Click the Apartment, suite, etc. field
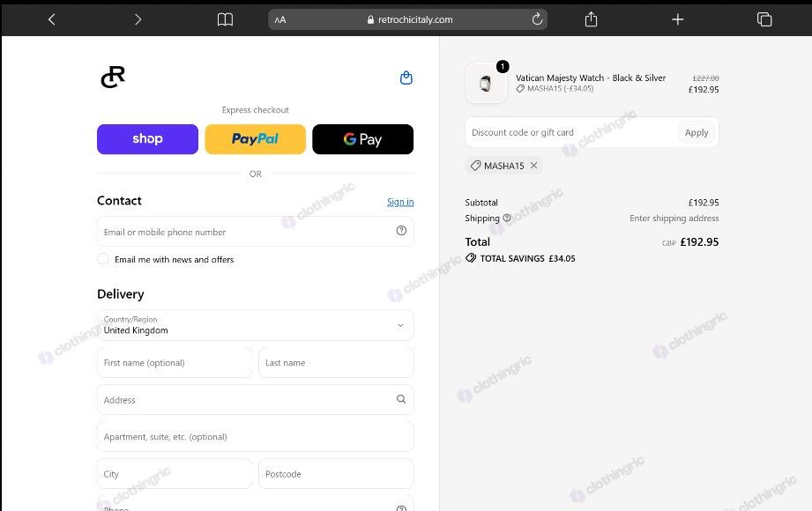The image size is (812, 511). (x=256, y=436)
